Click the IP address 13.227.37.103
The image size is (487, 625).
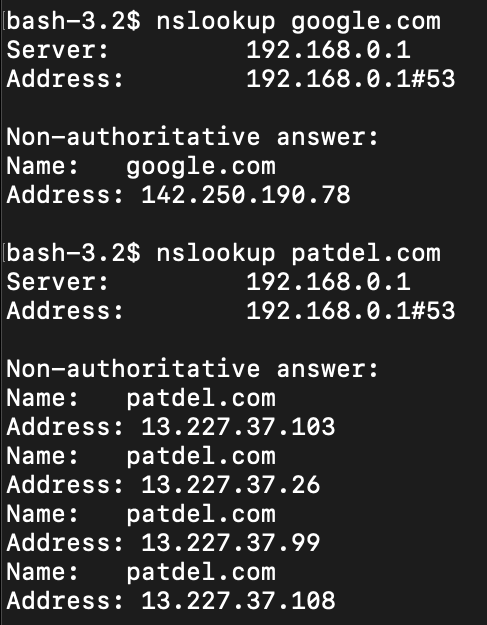click(238, 426)
